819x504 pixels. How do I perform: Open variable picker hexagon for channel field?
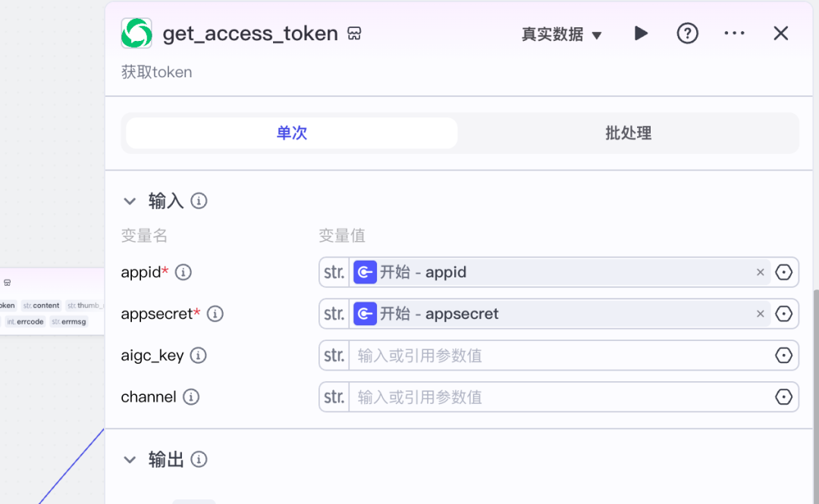pos(783,397)
